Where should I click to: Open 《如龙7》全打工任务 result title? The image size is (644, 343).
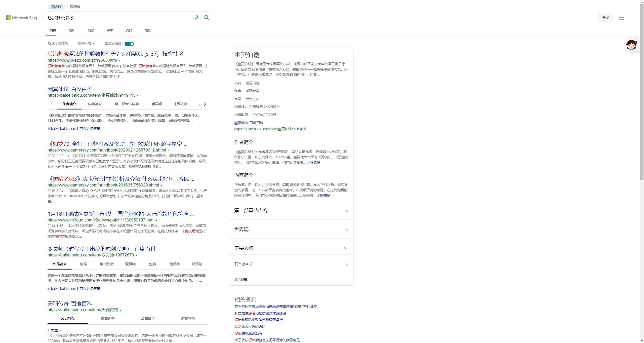click(117, 144)
